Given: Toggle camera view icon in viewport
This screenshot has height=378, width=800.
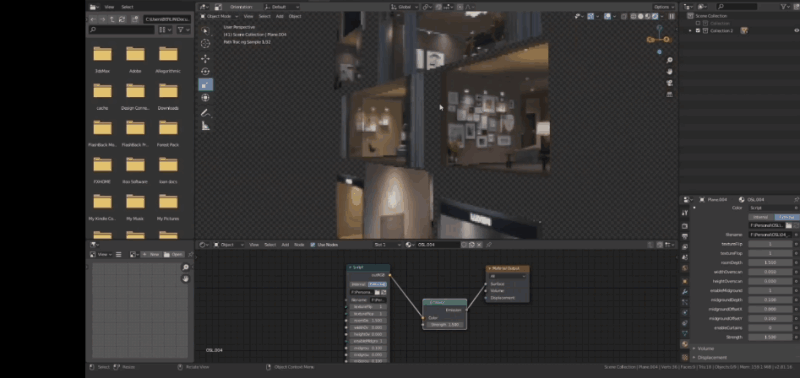Looking at the screenshot, I should [x=669, y=83].
